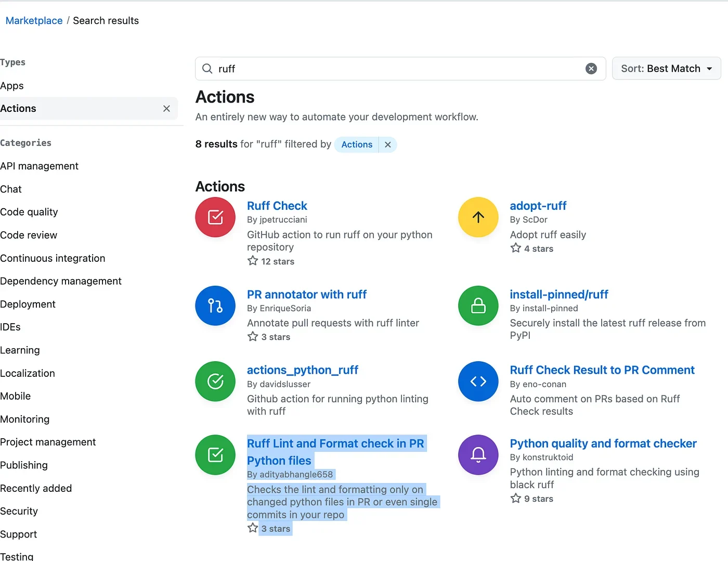This screenshot has height=561, width=728.
Task: Open the PR annotator with ruff link
Action: click(307, 295)
